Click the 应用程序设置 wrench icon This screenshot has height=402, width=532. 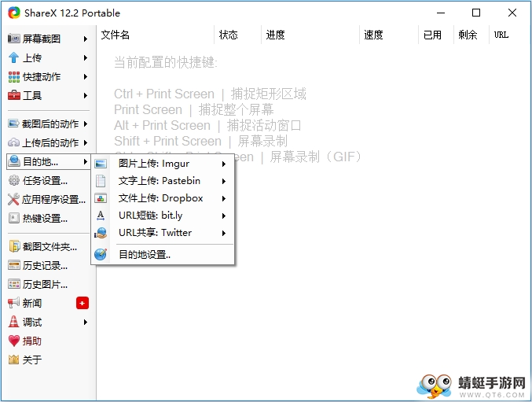tap(13, 199)
